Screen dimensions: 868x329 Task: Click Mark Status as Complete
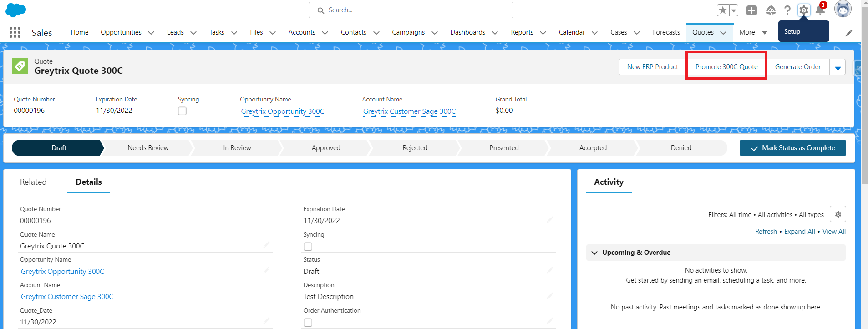coord(793,148)
